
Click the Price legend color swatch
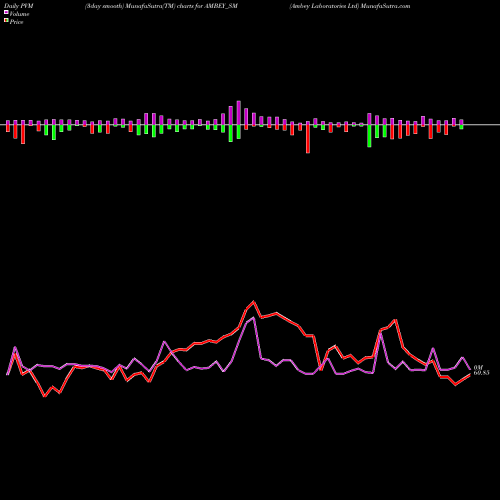click(6, 21)
